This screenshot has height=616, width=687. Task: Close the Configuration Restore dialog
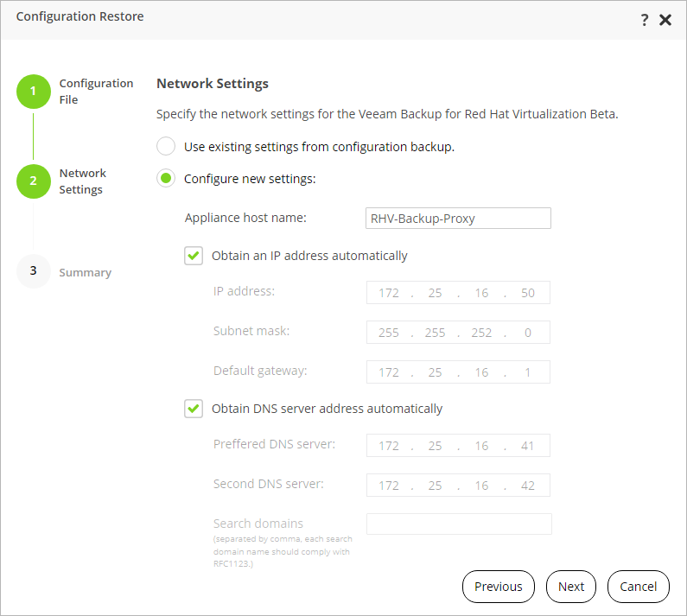coord(665,20)
